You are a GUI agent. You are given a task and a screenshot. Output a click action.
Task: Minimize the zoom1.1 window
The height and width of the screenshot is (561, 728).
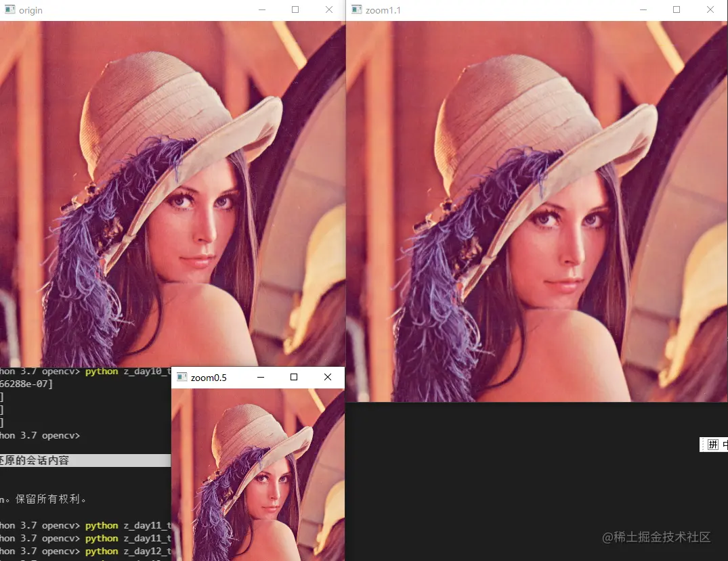point(643,9)
